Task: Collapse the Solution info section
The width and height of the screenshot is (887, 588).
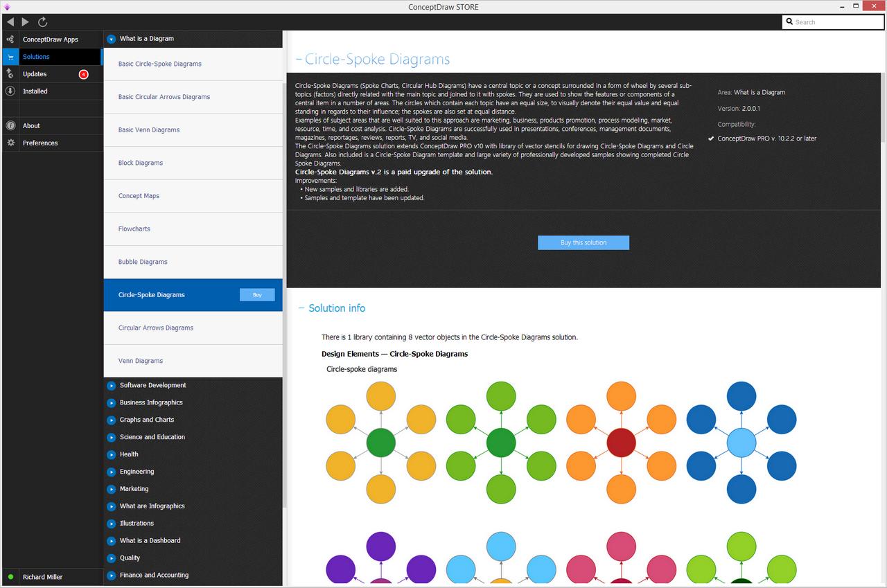Action: (301, 308)
